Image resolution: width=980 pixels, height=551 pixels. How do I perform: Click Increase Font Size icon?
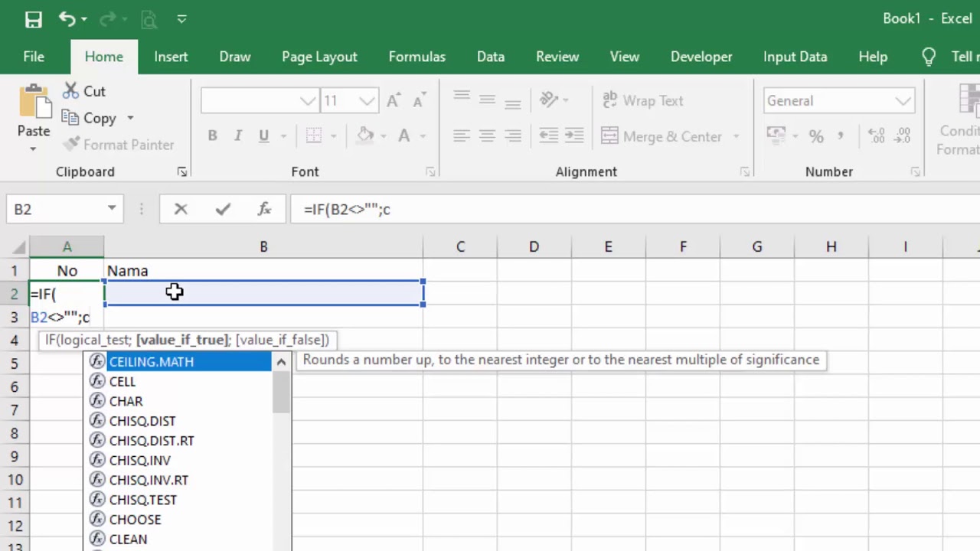[x=394, y=101]
